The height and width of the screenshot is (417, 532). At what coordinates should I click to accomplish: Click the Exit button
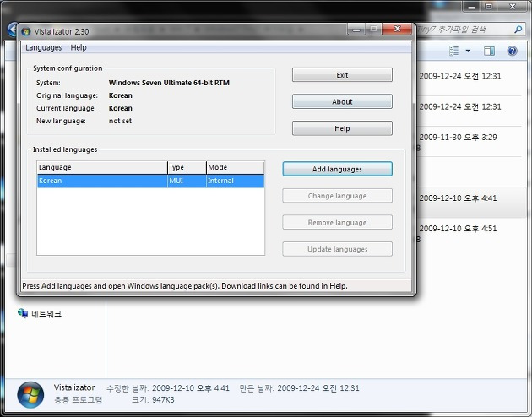[x=342, y=75]
